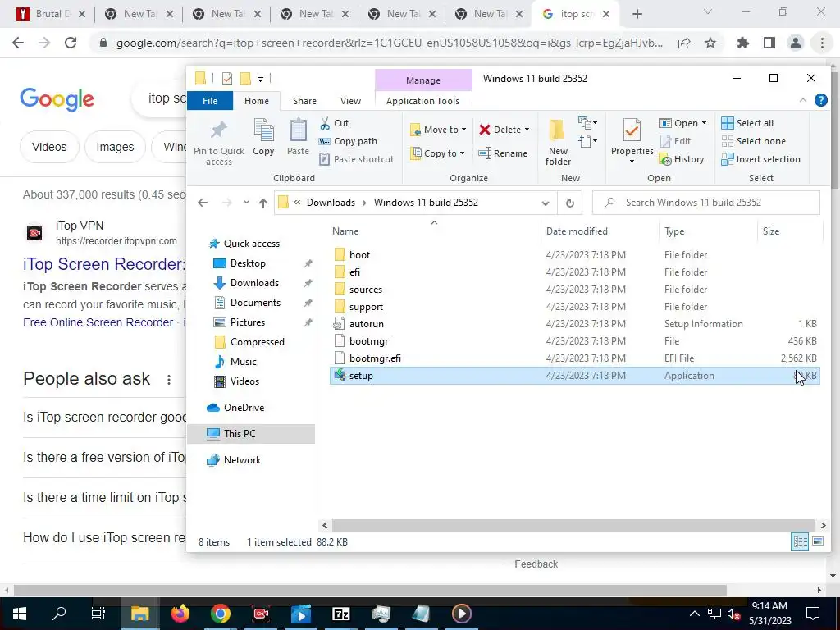The height and width of the screenshot is (630, 840).
Task: Click the Manage contextual tab
Action: point(423,80)
